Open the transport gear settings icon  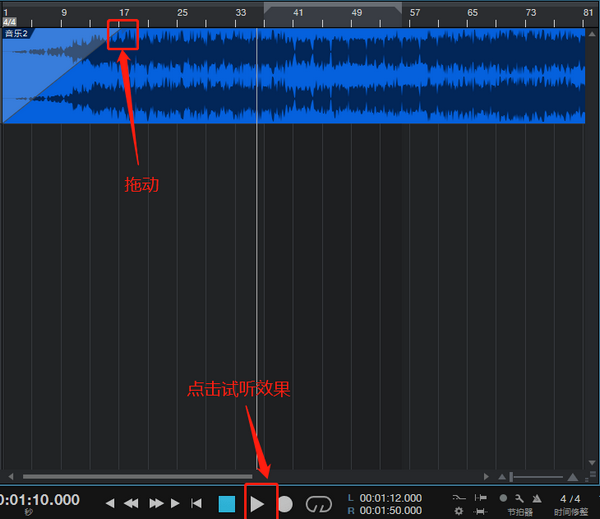(x=459, y=511)
